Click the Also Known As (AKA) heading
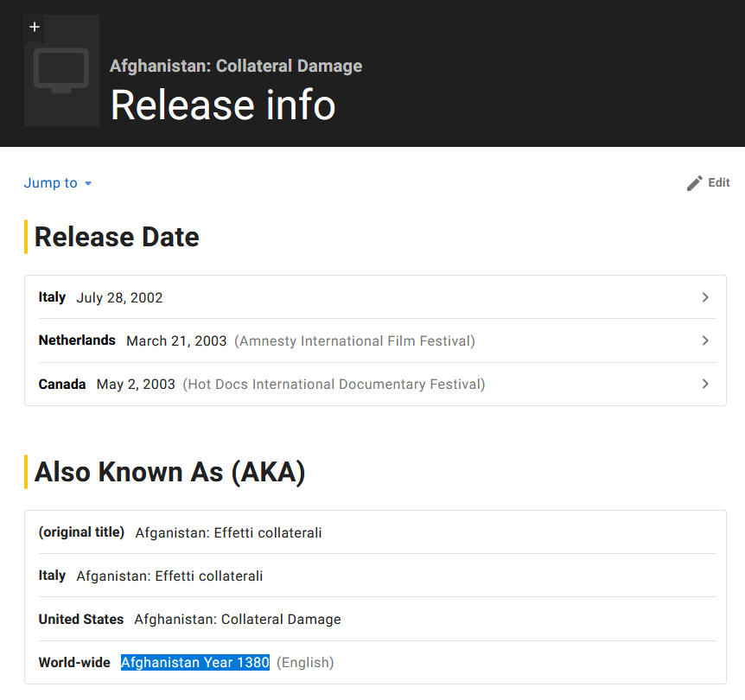 tap(169, 472)
